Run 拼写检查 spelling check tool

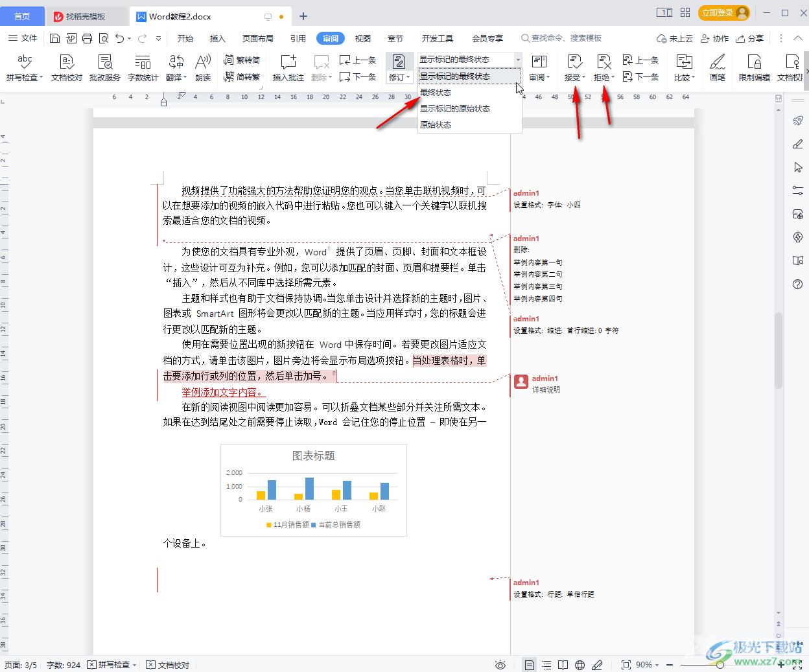coord(24,68)
